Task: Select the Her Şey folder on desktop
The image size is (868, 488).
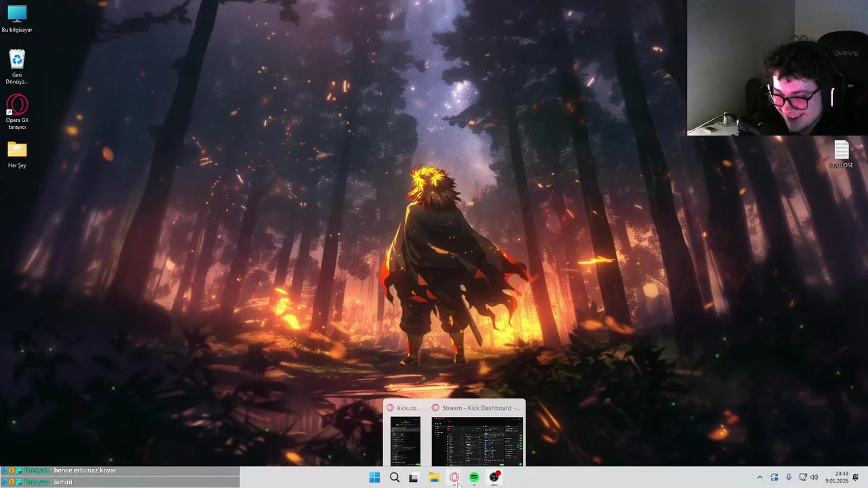Action: point(17,155)
